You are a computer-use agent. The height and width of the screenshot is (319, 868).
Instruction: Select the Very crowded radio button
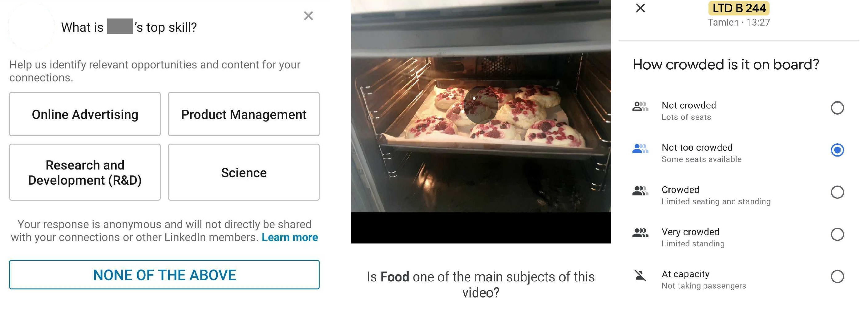(x=837, y=234)
